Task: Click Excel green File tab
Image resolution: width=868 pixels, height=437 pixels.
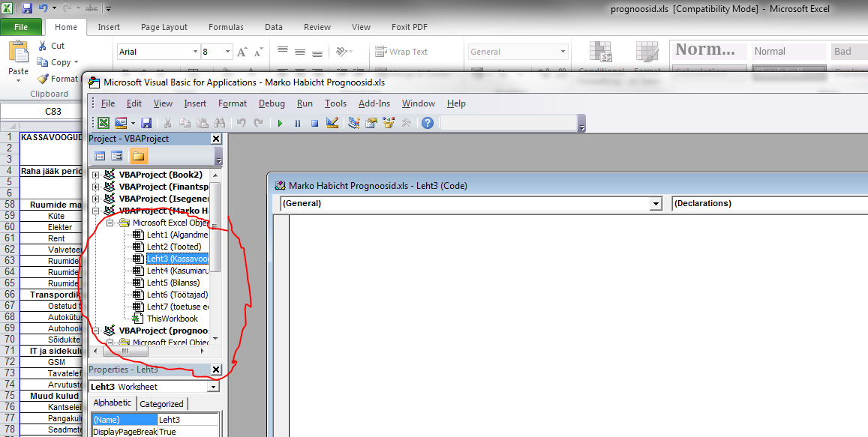Action: [21, 26]
